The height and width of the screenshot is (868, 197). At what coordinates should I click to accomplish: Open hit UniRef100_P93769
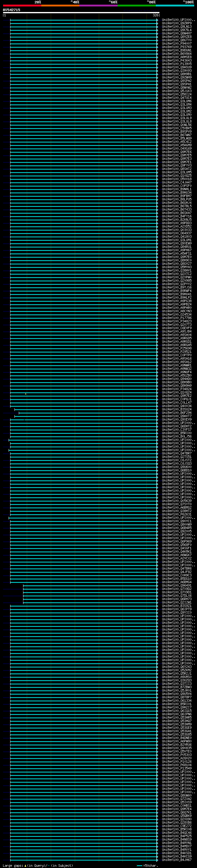click(x=177, y=47)
